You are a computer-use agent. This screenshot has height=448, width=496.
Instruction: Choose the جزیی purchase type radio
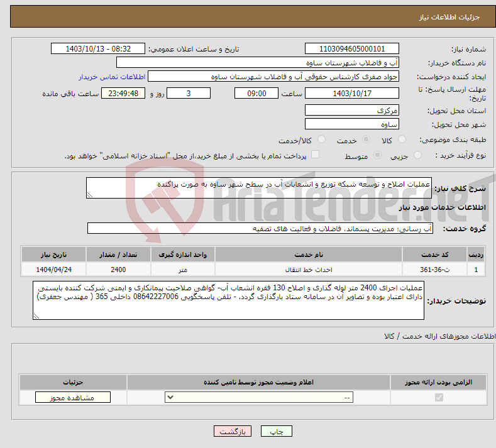(x=417, y=155)
